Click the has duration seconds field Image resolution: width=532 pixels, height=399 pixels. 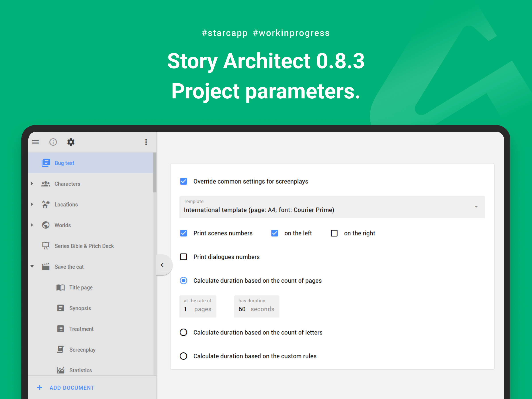[257, 306]
